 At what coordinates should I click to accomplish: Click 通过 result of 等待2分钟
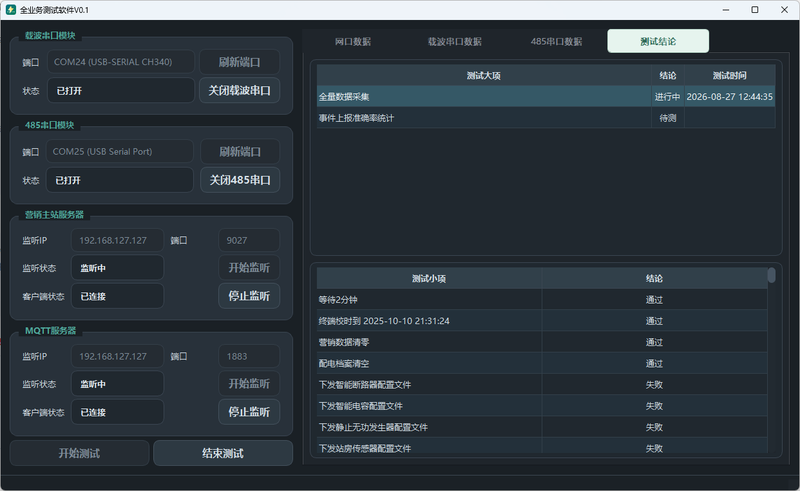[654, 300]
